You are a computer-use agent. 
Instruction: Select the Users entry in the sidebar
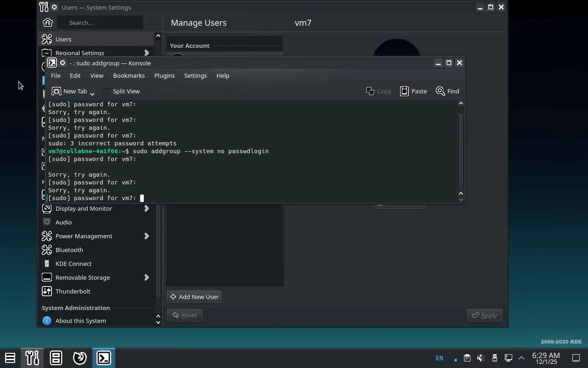[96, 39]
